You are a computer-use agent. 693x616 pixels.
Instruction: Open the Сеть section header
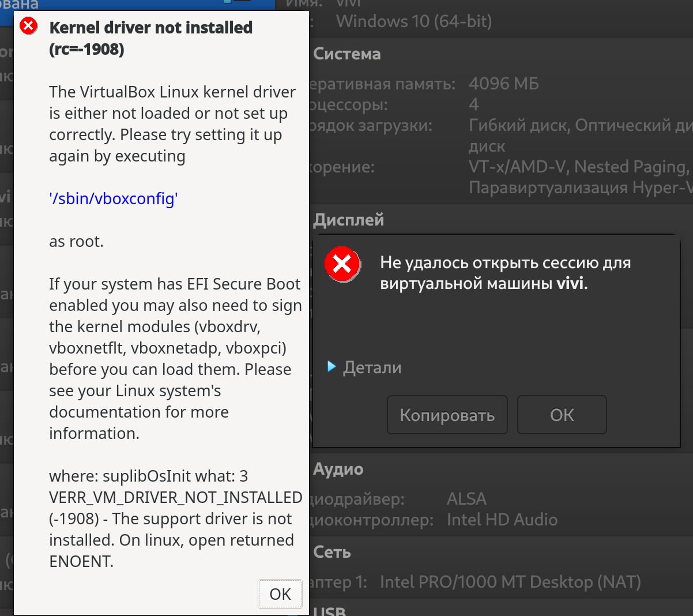point(332,553)
